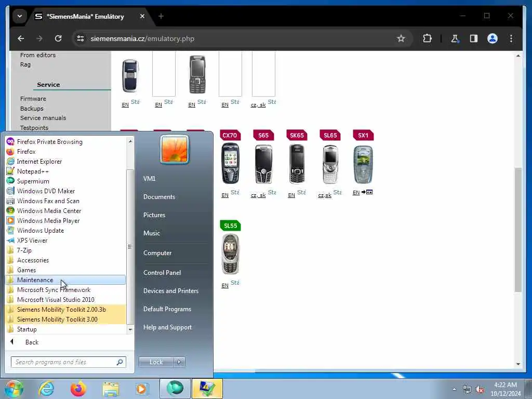The height and width of the screenshot is (399, 532).
Task: Select the CX70 phone emulator thumbnail
Action: tap(230, 163)
